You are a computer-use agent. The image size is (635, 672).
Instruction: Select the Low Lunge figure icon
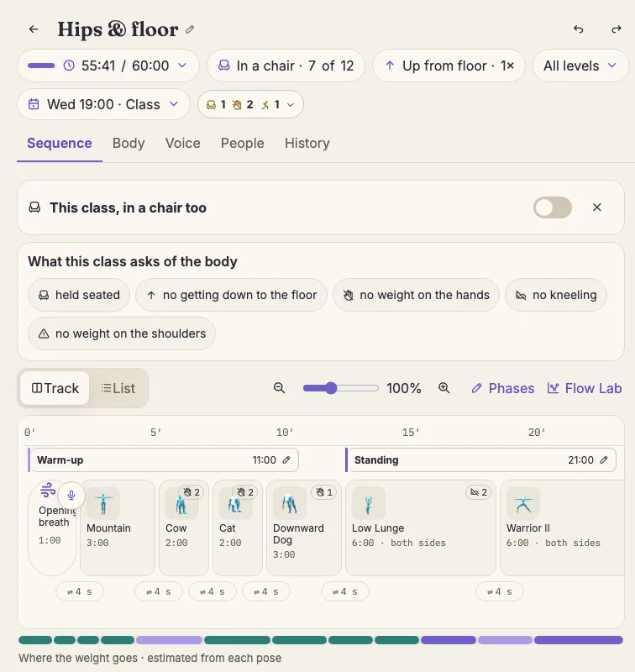click(x=369, y=503)
